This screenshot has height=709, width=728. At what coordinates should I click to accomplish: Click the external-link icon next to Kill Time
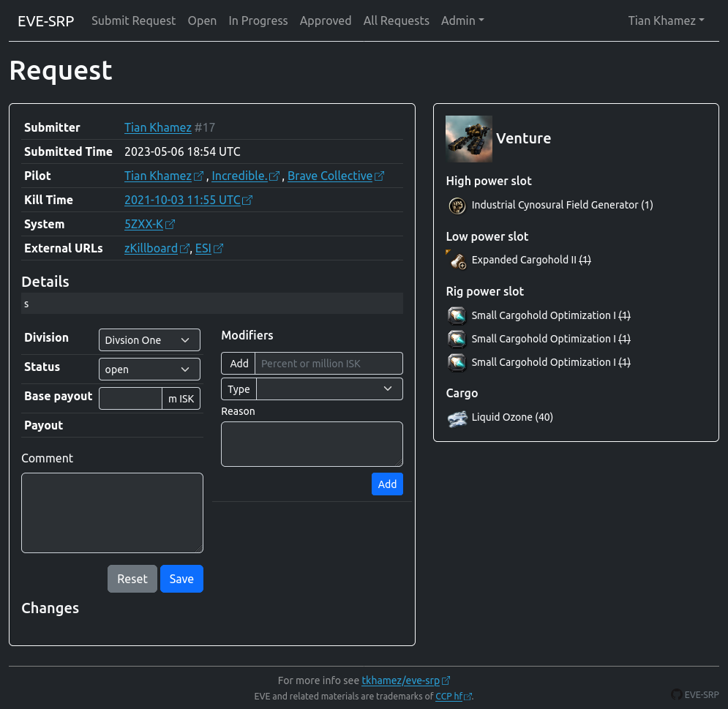247,200
